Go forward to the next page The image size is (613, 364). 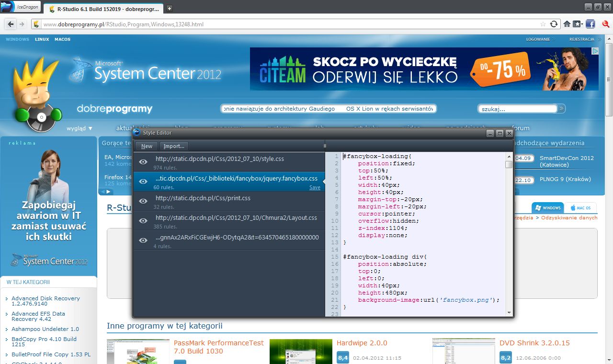click(23, 24)
